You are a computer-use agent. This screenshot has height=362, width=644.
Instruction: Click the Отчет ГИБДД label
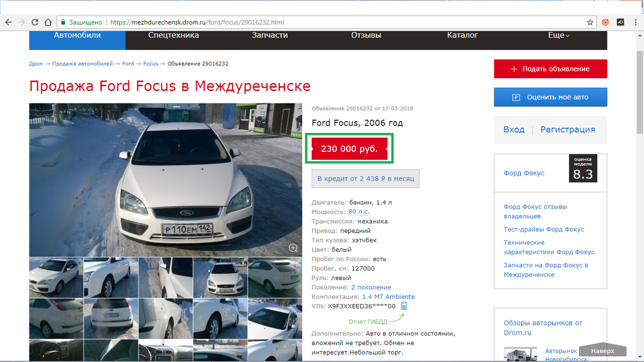(368, 322)
